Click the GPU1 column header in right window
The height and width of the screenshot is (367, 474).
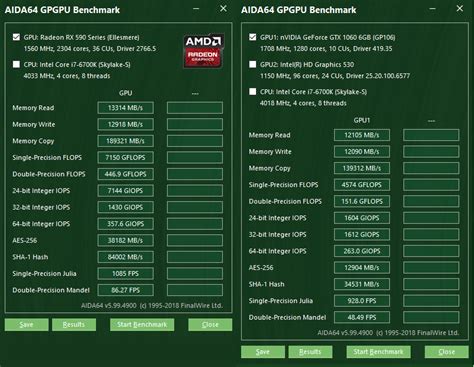click(x=362, y=120)
